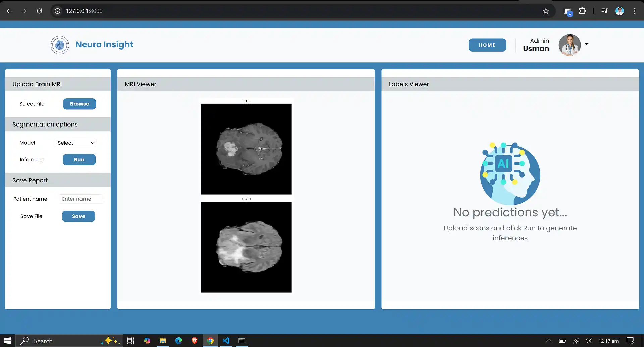Click the Windows Start button
The height and width of the screenshot is (347, 644).
pos(7,340)
